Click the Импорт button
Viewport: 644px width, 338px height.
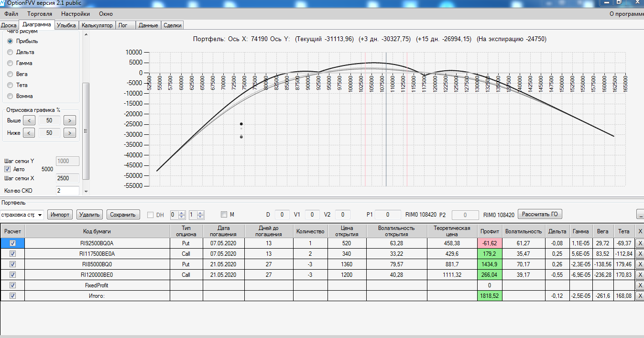(61, 215)
